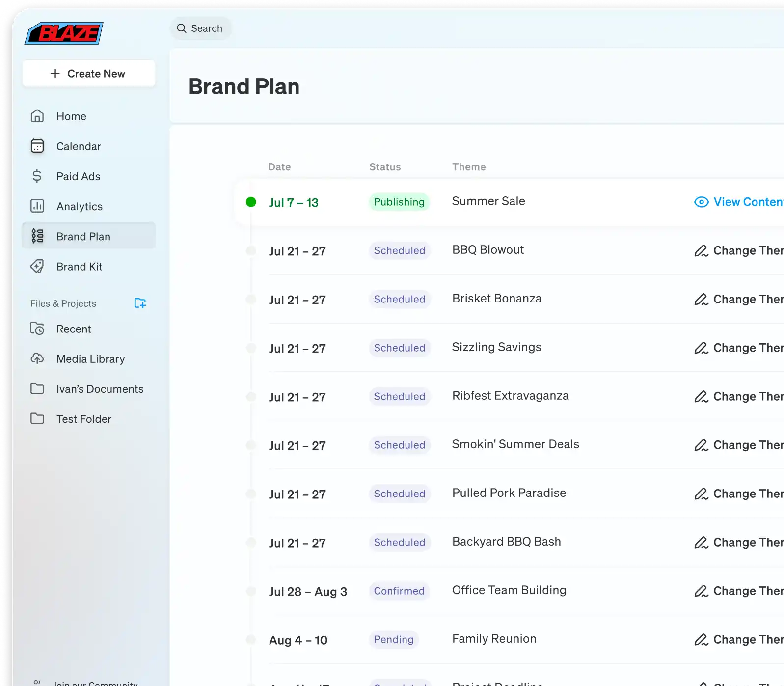Click the green timeline dot for Jul 7 – 13
Screen dimensions: 784x686
(x=251, y=202)
